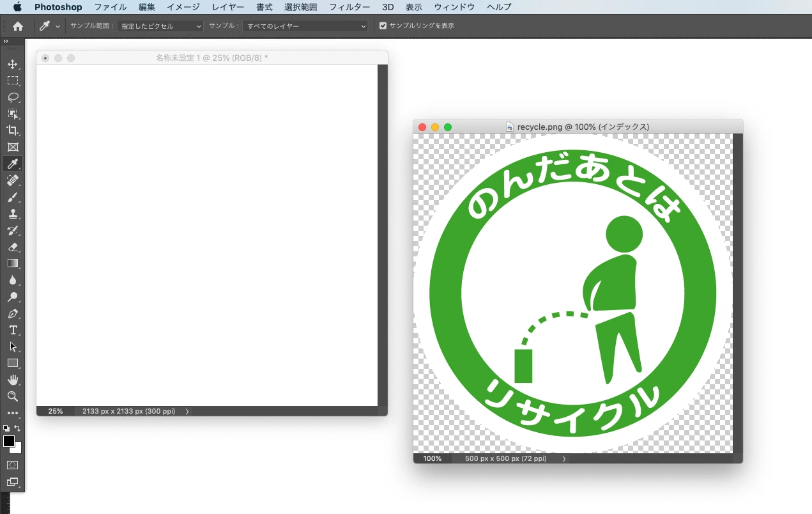
Task: Select the Dodge tool
Action: [13, 297]
